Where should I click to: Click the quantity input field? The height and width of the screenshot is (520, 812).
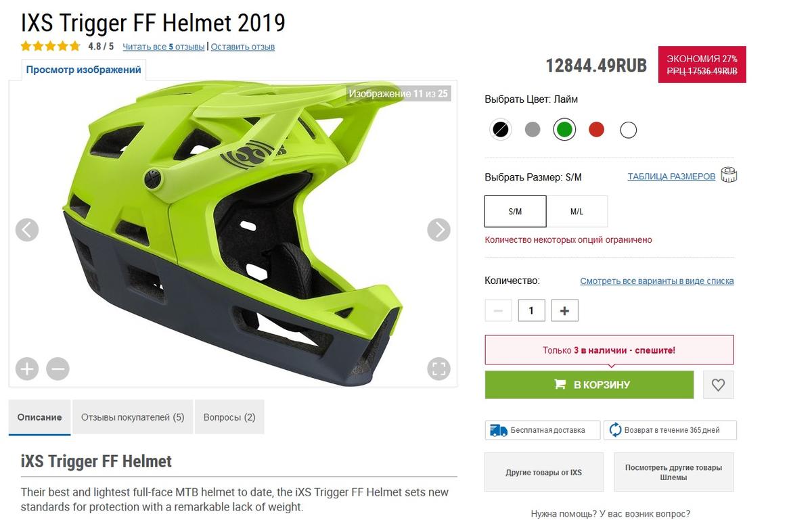coord(532,310)
